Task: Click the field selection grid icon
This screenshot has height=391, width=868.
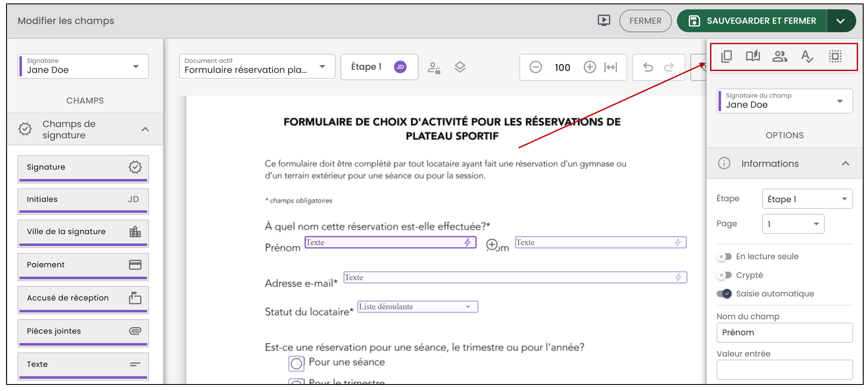Action: 835,56
